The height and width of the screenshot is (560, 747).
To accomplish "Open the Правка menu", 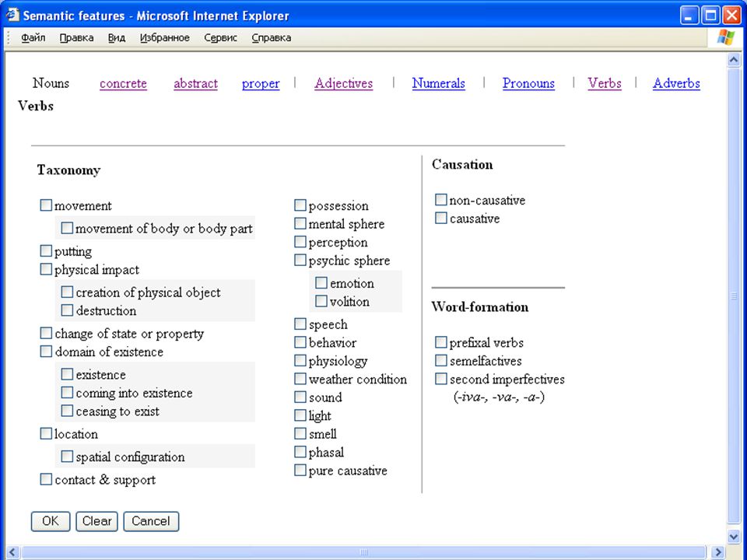I will coord(76,37).
